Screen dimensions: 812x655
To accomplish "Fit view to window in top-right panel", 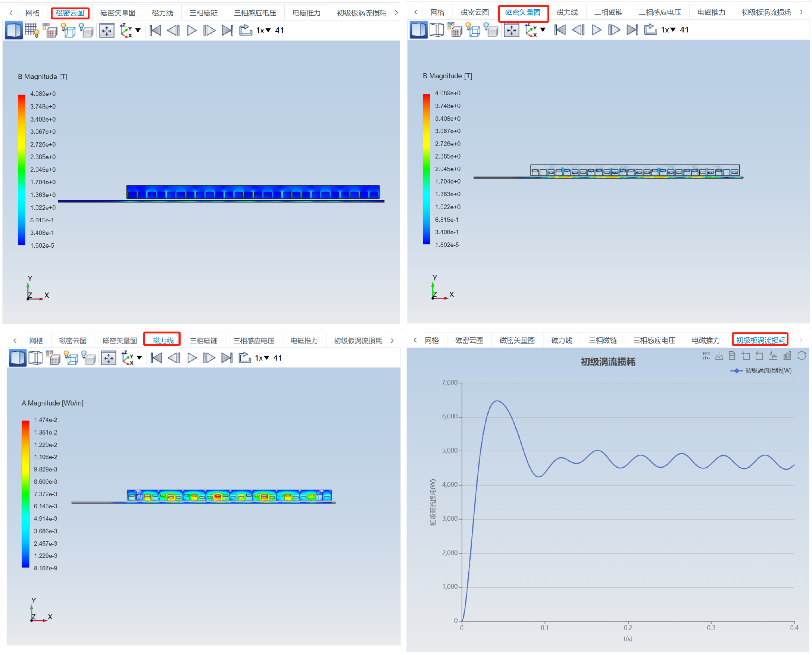I will click(512, 30).
